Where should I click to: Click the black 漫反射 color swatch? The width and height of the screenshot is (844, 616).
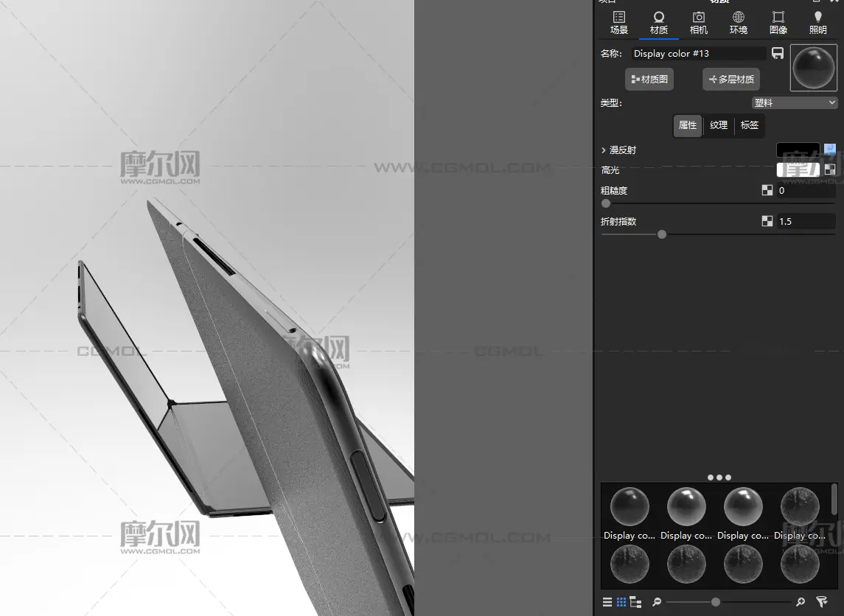798,150
